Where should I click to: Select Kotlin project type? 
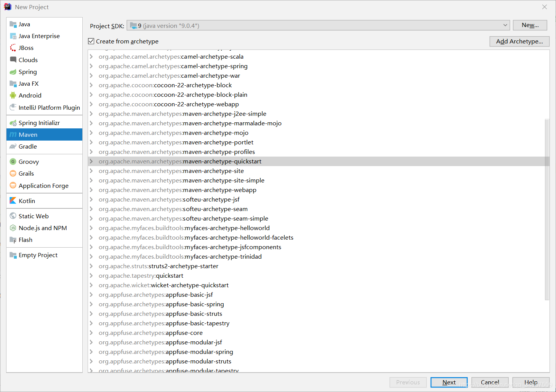point(44,201)
